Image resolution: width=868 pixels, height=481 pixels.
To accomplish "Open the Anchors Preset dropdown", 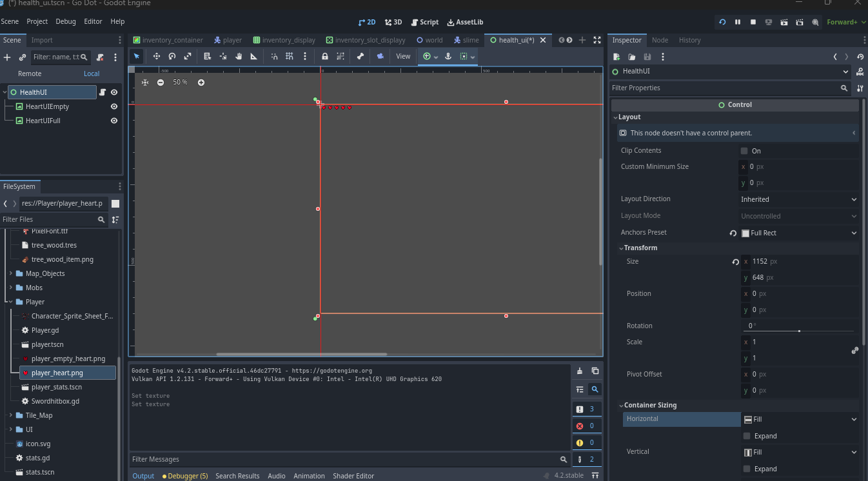I will [x=799, y=232].
